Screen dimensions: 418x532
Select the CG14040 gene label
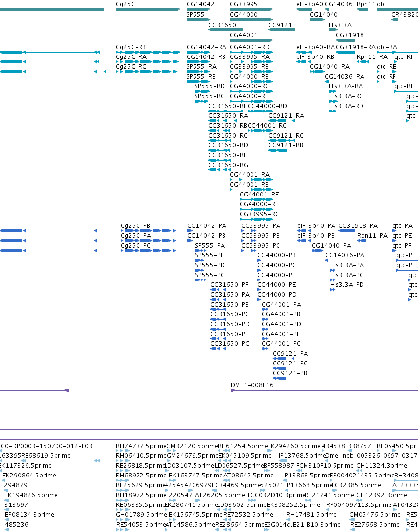(x=324, y=15)
